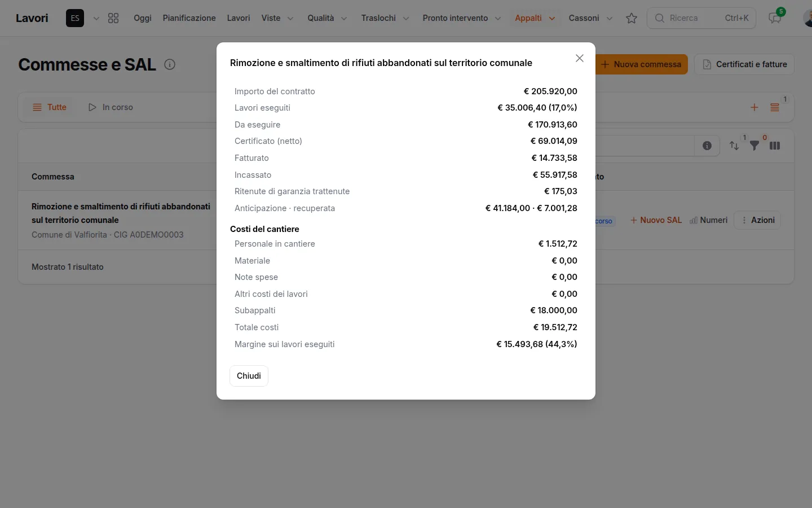Switch to the Tutte tab
Viewport: 812px width, 508px height.
click(x=50, y=107)
